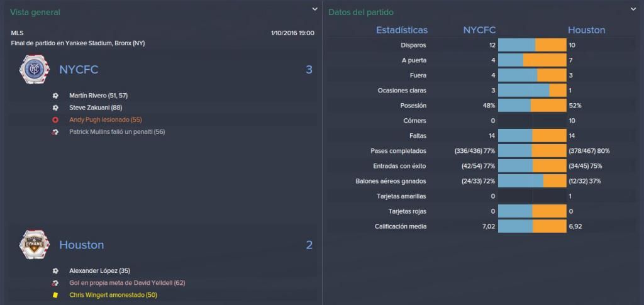Image resolution: width=644 pixels, height=305 pixels.
Task: Open the Vista general panel title
Action: click(x=35, y=13)
